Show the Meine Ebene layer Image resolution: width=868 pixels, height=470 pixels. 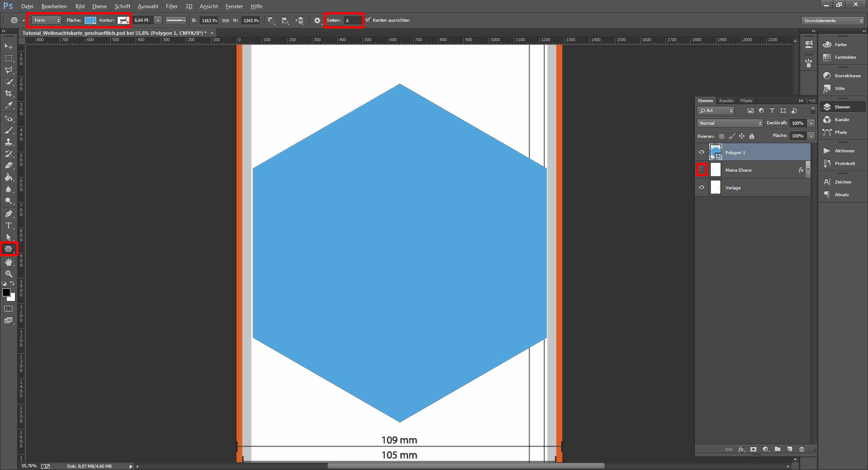[702, 170]
